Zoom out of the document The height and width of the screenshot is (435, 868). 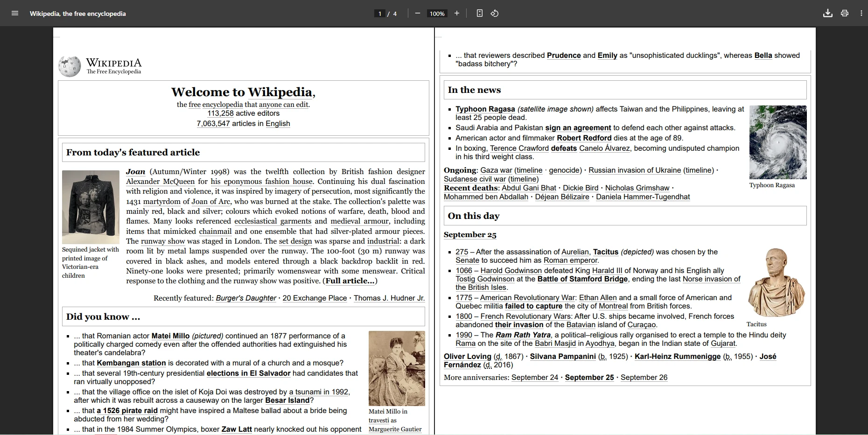point(418,14)
